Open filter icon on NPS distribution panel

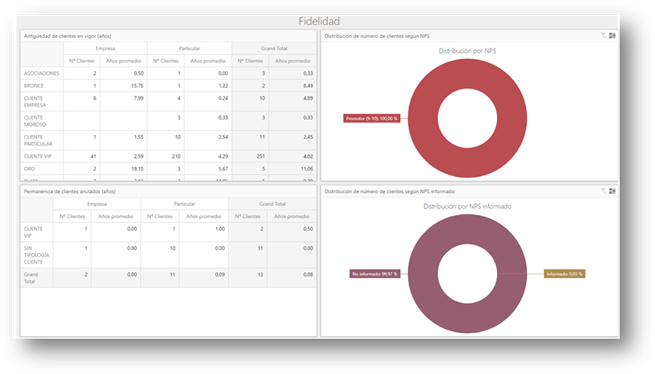604,36
